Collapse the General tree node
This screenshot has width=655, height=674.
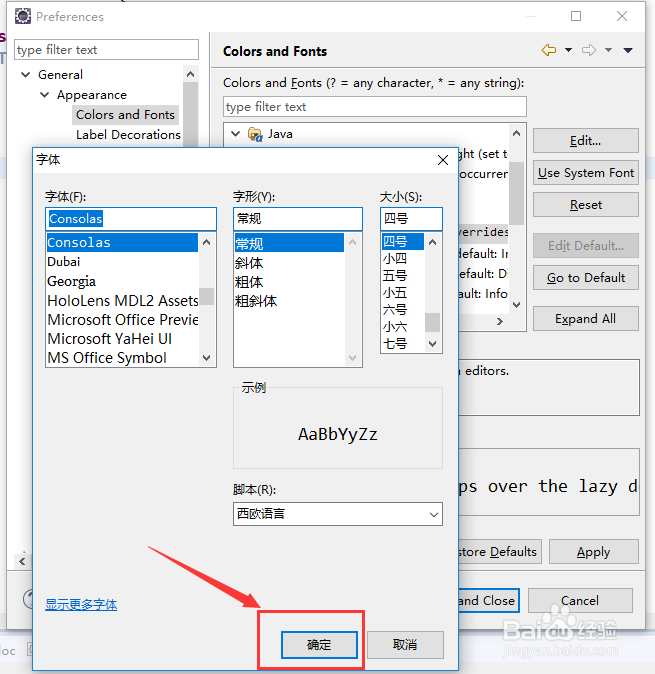pyautogui.click(x=25, y=75)
